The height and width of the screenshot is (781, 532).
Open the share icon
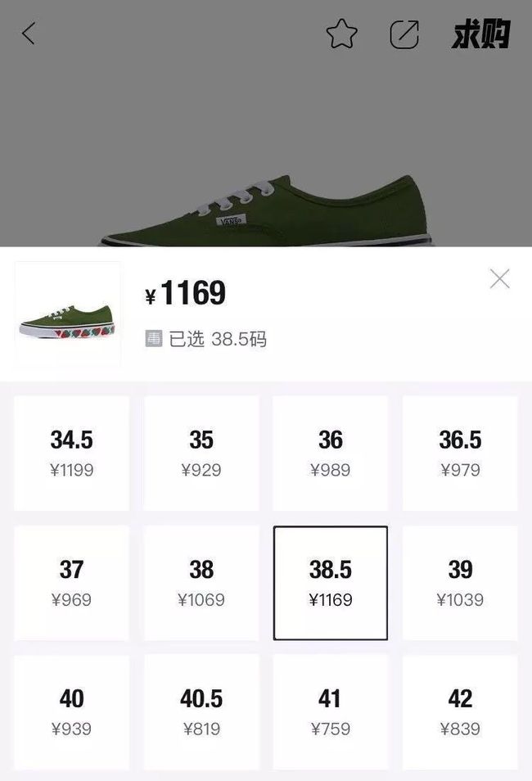coord(404,34)
